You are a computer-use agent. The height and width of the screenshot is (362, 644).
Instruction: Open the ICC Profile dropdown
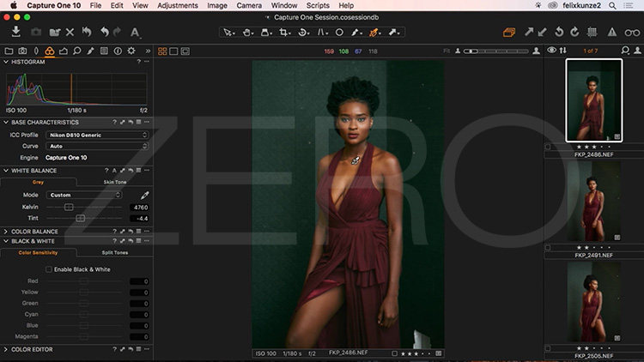point(96,135)
